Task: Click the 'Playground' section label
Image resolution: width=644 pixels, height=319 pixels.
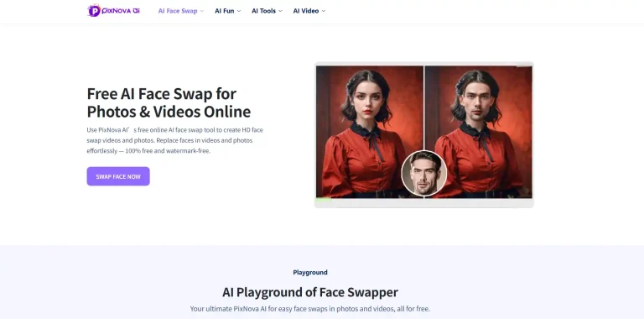Action: tap(310, 272)
